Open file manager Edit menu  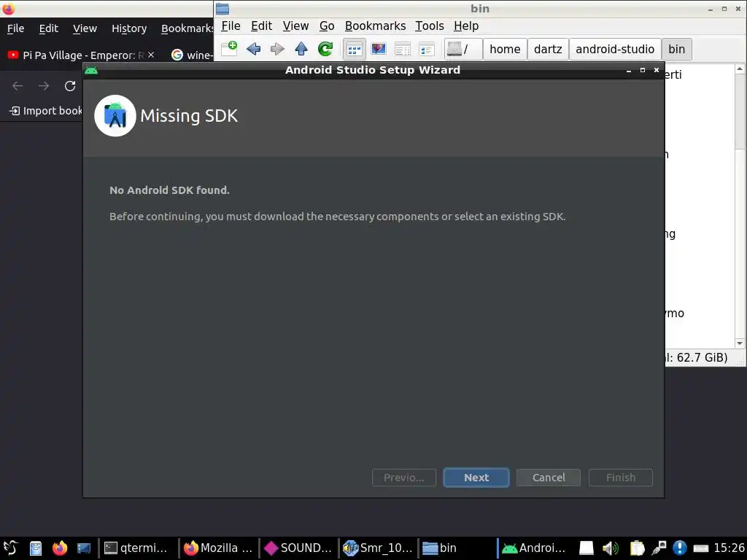(262, 26)
